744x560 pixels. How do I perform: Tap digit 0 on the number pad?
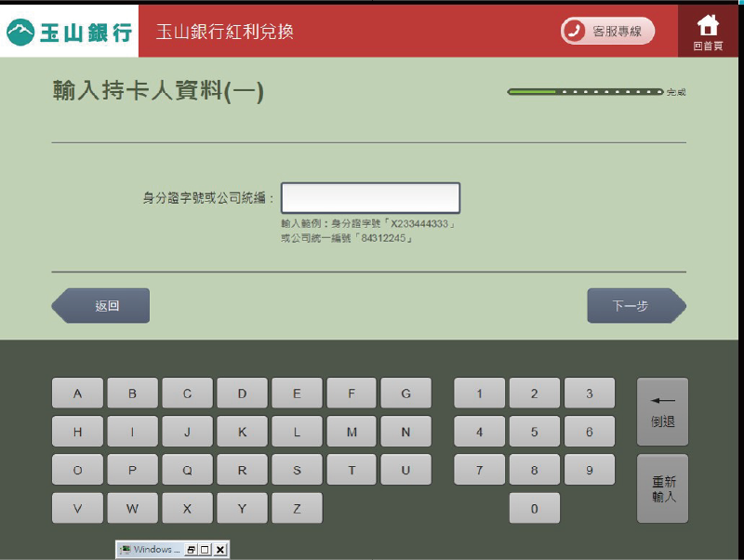(534, 508)
